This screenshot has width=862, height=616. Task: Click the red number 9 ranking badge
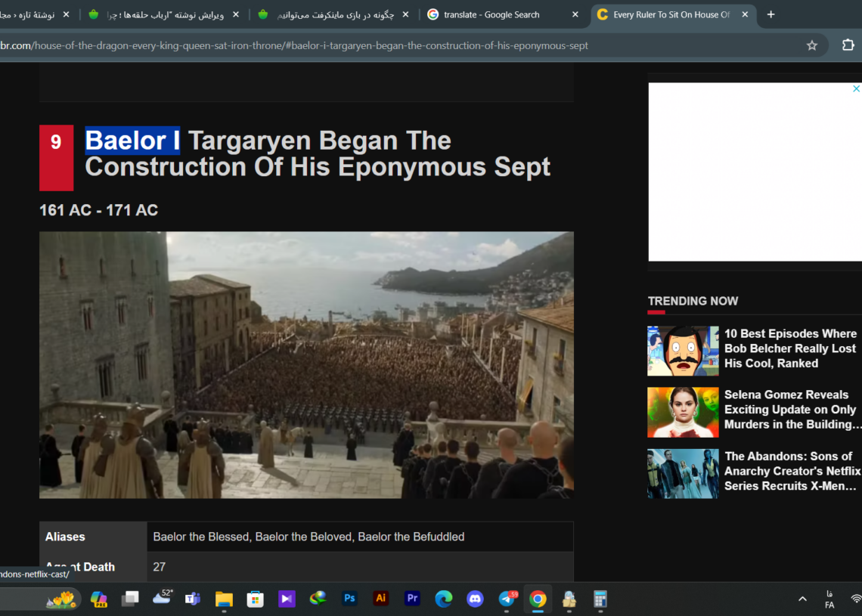point(56,158)
